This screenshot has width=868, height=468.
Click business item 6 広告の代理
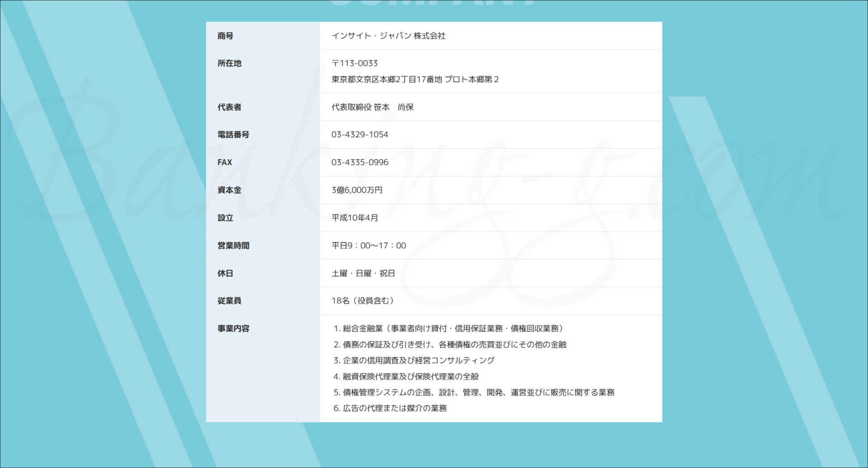click(390, 408)
